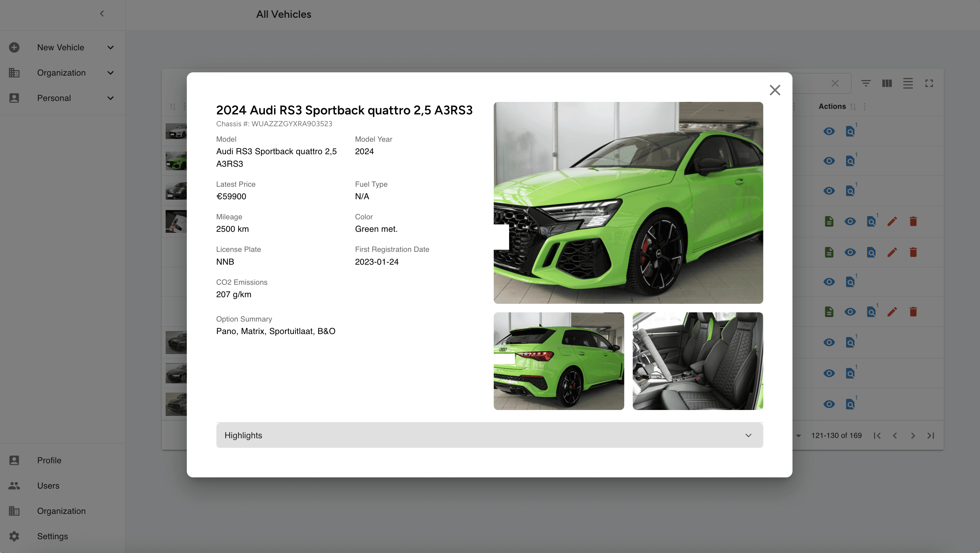
Task: Click the interior seats thumbnail
Action: pos(697,361)
